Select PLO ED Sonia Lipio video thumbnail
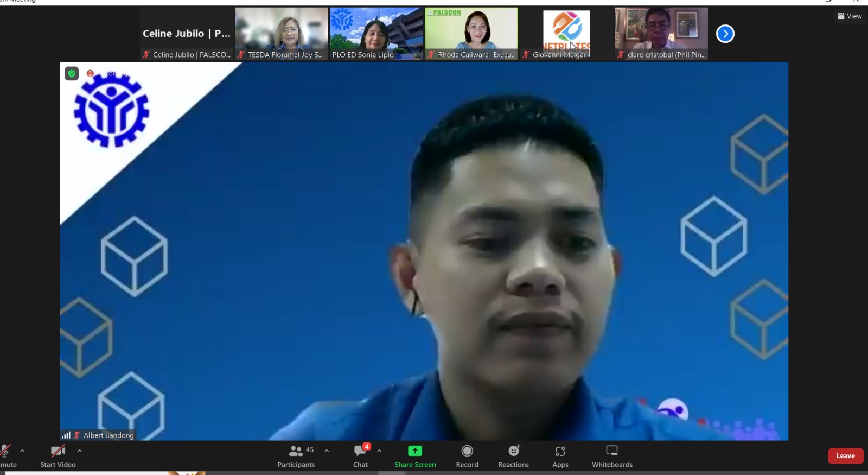868x475 pixels. click(x=376, y=34)
